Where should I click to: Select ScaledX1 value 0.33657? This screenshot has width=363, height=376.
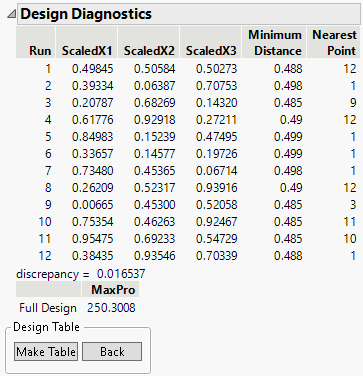tap(93, 154)
